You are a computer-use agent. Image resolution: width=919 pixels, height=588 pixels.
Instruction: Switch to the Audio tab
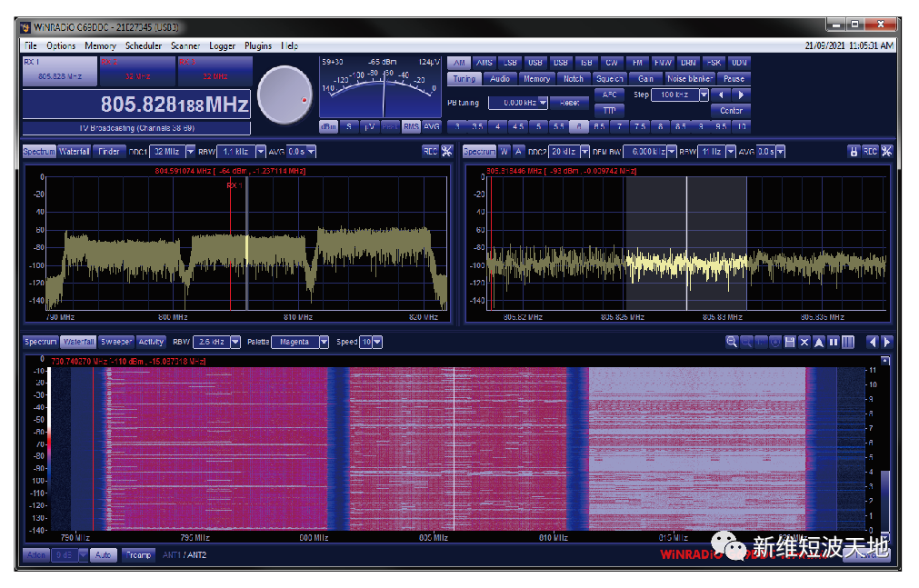click(x=500, y=78)
